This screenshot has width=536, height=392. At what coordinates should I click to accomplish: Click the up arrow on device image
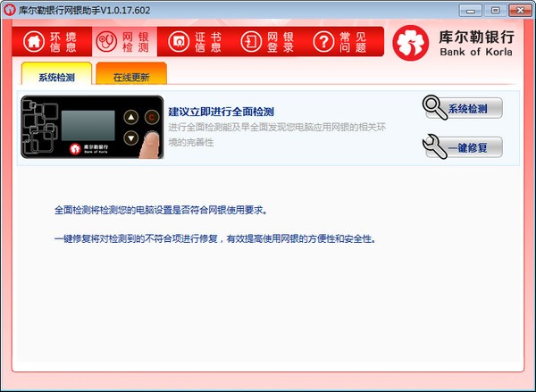[x=131, y=117]
